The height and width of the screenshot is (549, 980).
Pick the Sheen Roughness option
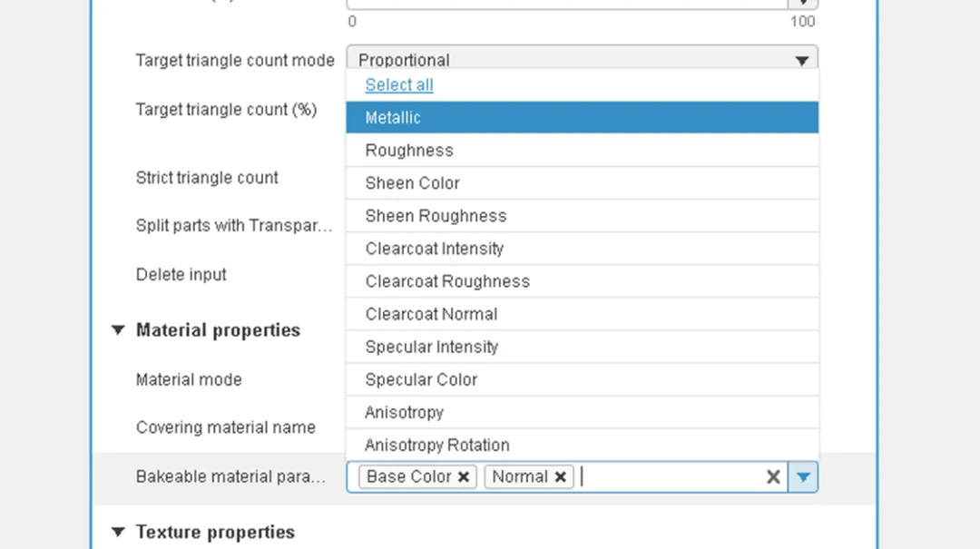click(x=436, y=216)
